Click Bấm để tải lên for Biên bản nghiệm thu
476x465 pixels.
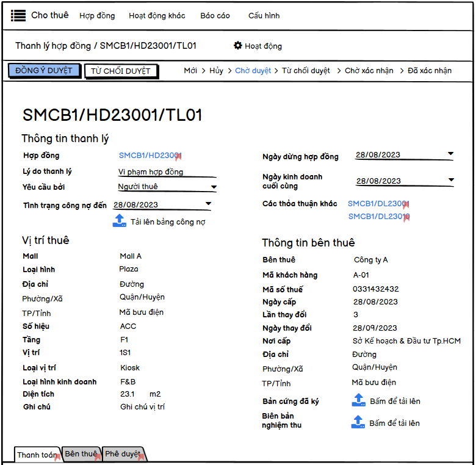394,423
